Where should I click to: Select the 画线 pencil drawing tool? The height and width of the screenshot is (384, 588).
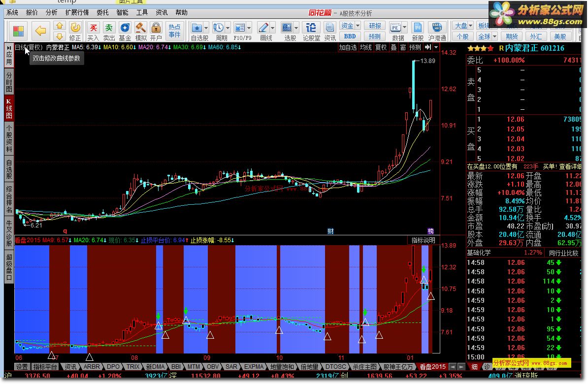tap(263, 31)
